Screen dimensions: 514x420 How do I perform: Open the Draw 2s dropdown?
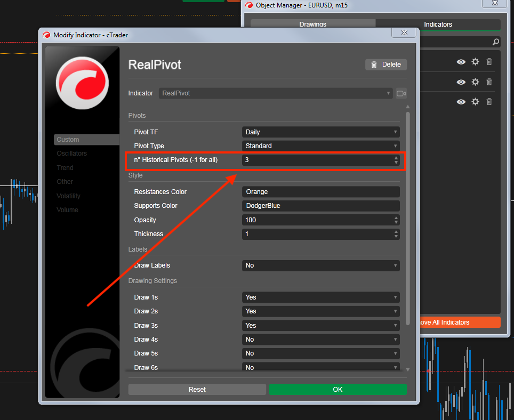pos(320,311)
